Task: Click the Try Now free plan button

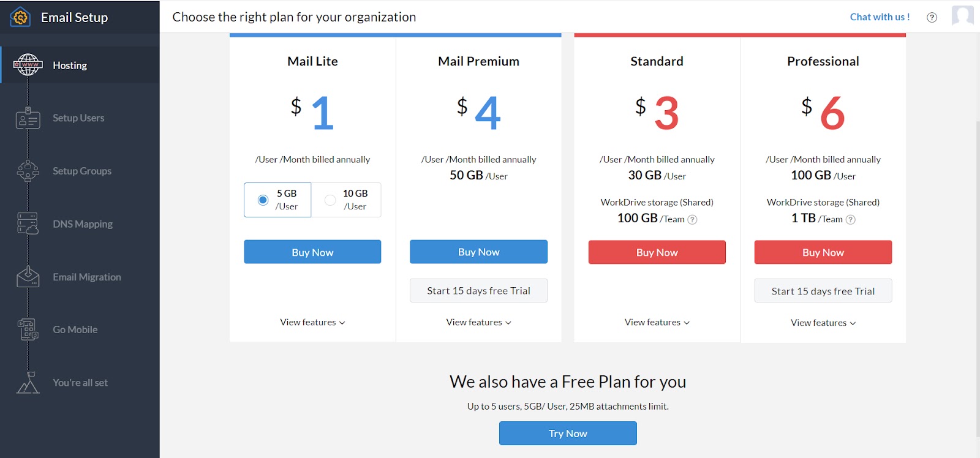Action: (568, 434)
